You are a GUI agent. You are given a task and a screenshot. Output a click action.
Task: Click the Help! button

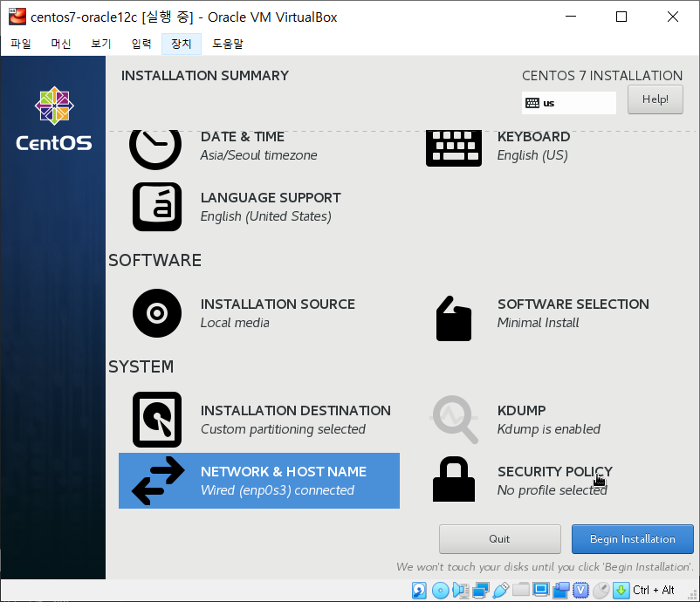pos(655,99)
